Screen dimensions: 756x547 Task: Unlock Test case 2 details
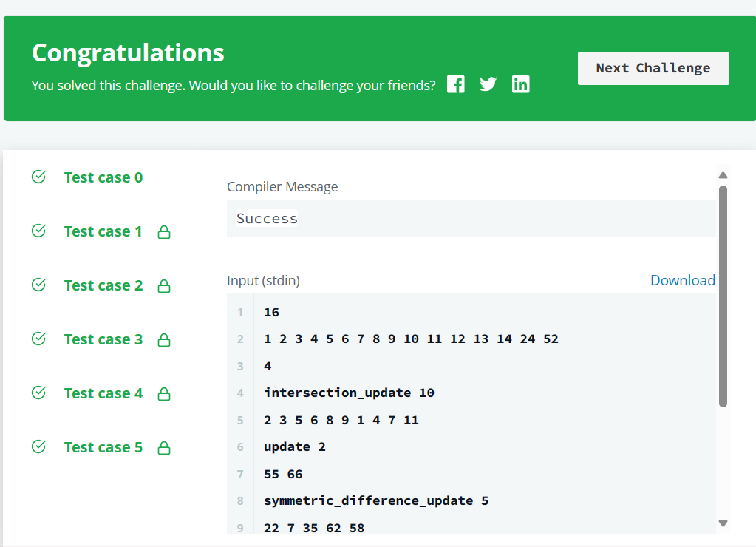click(x=162, y=285)
